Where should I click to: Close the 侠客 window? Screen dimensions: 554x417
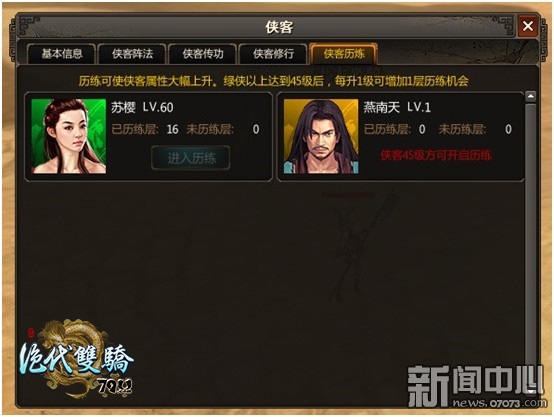pos(528,26)
